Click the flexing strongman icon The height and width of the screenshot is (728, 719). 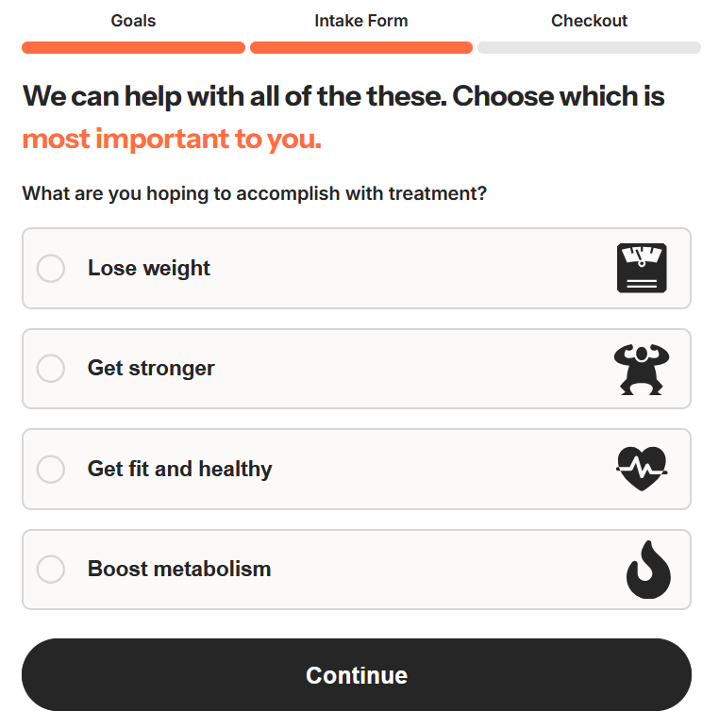641,369
